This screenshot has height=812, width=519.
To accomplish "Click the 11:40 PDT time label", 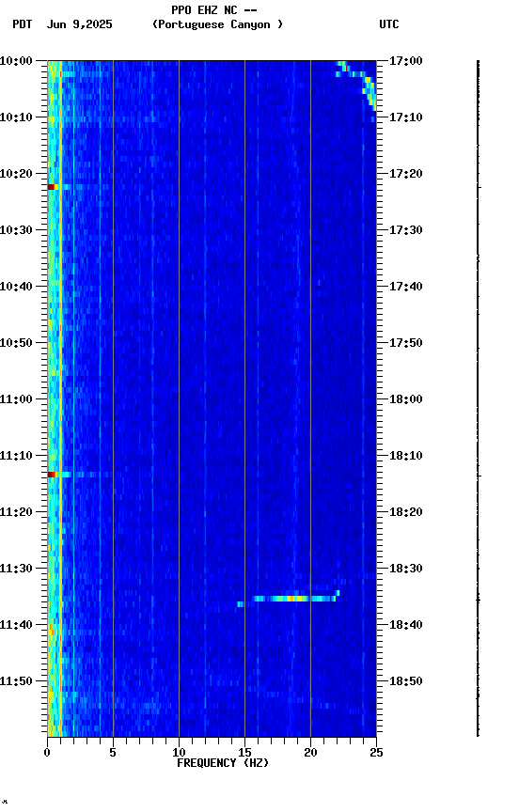I will coord(16,625).
